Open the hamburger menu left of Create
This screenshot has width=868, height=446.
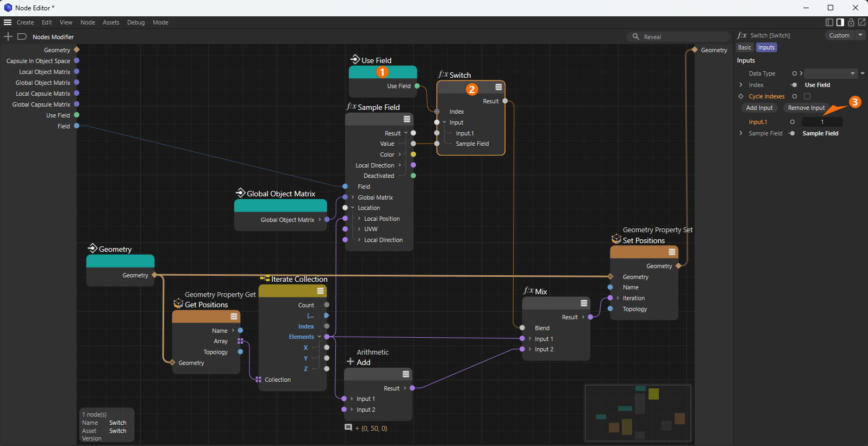tap(8, 22)
